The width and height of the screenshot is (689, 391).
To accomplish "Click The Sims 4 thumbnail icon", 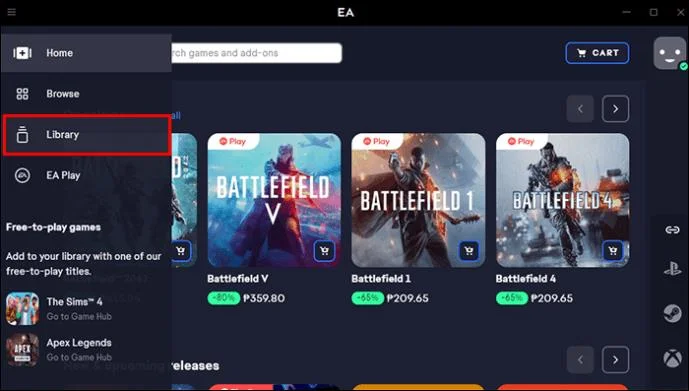I will tap(22, 308).
